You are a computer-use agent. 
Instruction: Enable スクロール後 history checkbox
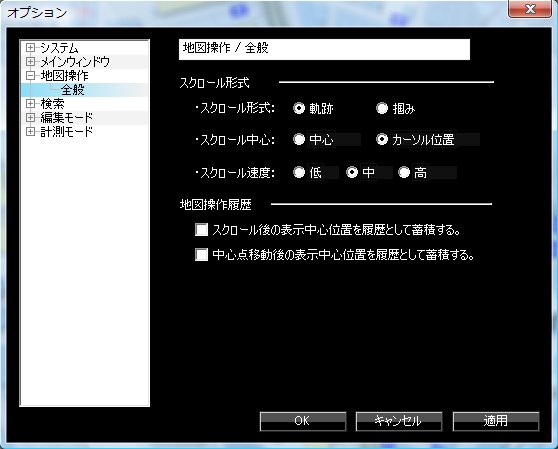pyautogui.click(x=201, y=230)
